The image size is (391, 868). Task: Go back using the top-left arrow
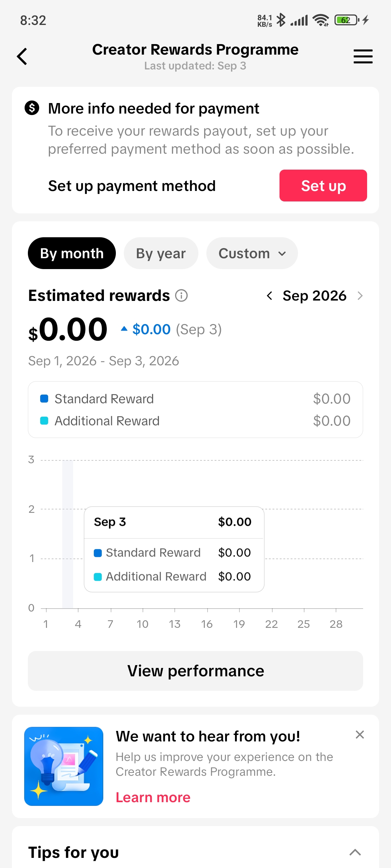[x=22, y=56]
